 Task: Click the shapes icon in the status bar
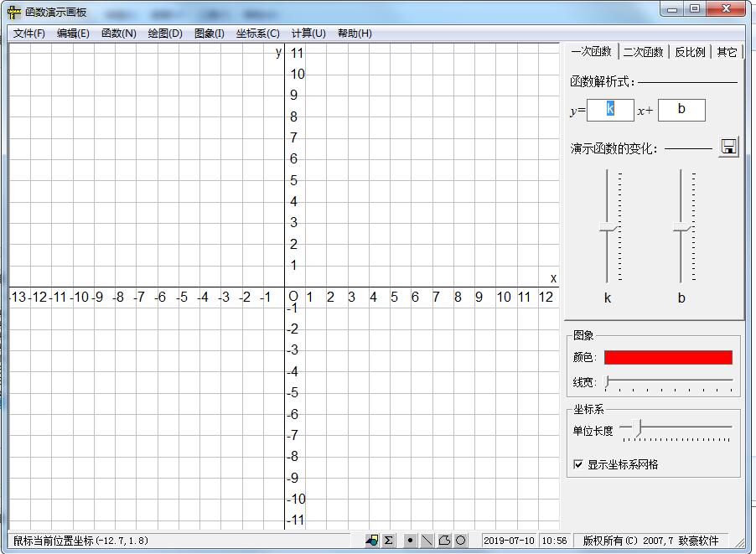371,540
